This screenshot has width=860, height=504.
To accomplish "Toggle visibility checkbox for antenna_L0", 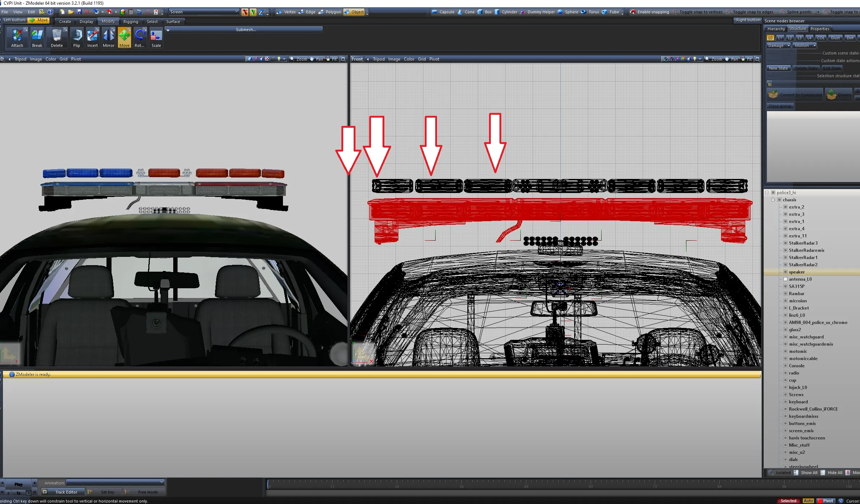I will [785, 279].
